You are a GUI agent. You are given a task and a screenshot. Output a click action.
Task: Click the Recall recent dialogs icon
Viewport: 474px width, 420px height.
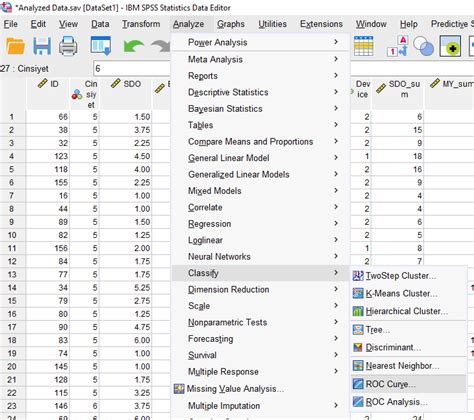[x=100, y=46]
